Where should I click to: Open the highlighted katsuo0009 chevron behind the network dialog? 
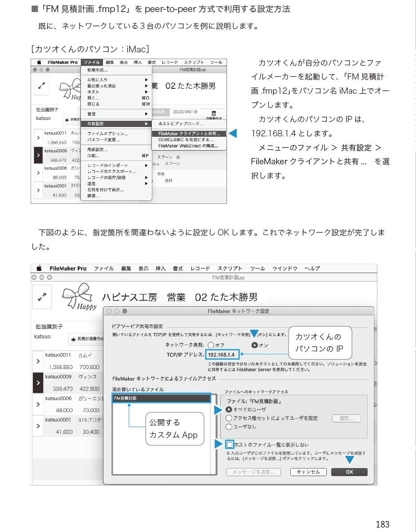(38, 383)
